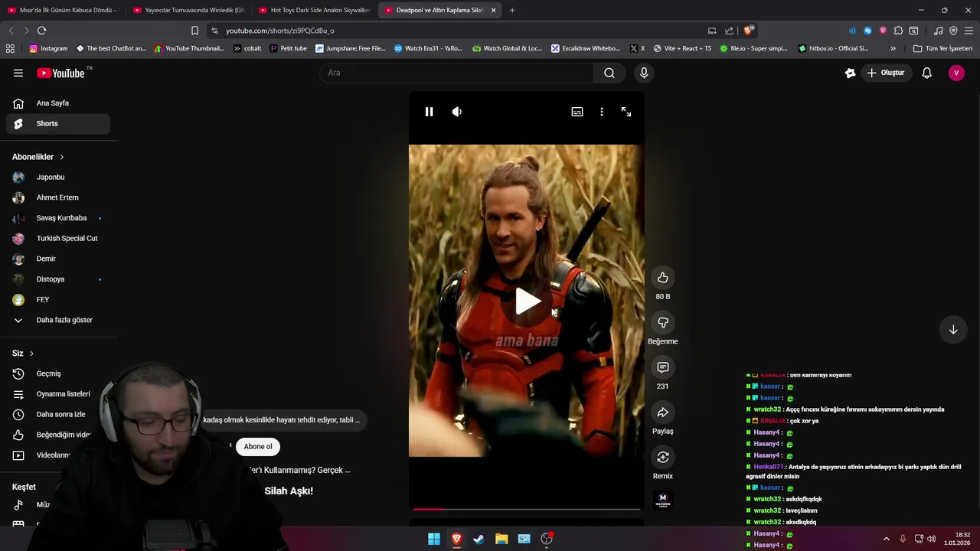This screenshot has width=980, height=551.
Task: Like the Short with 80 B likes
Action: [663, 278]
